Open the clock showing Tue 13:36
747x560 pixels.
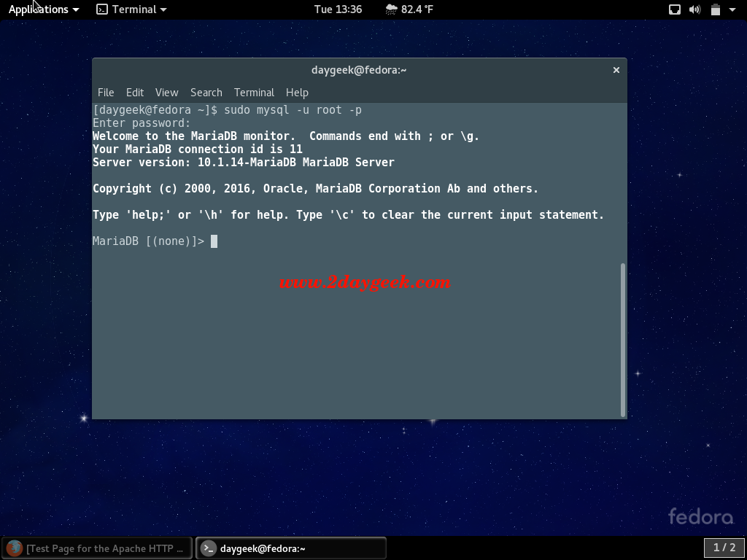[338, 9]
